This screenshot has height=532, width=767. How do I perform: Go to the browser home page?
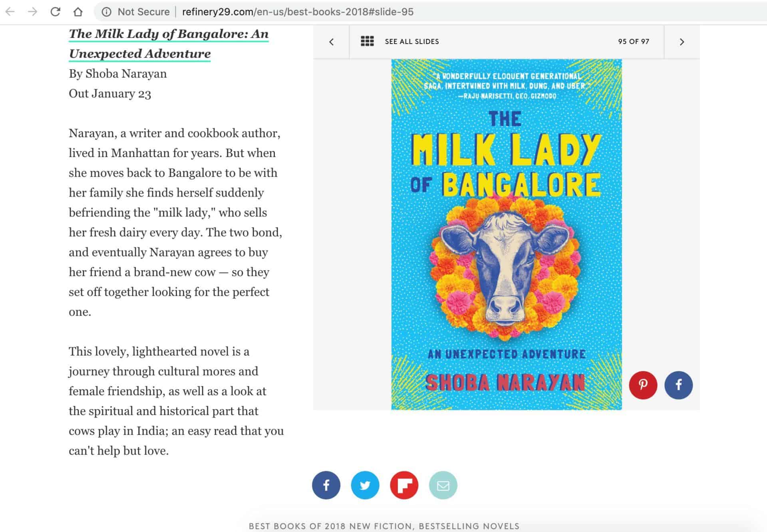[x=78, y=12]
